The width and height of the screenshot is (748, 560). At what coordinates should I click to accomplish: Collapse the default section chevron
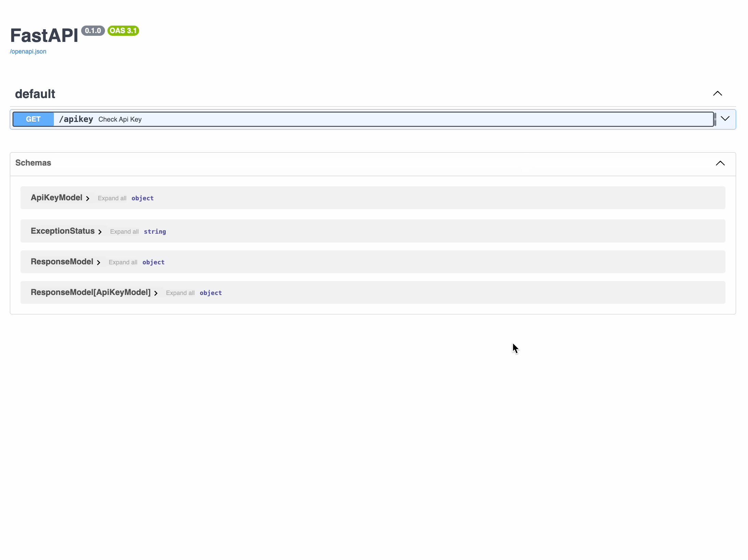(717, 93)
